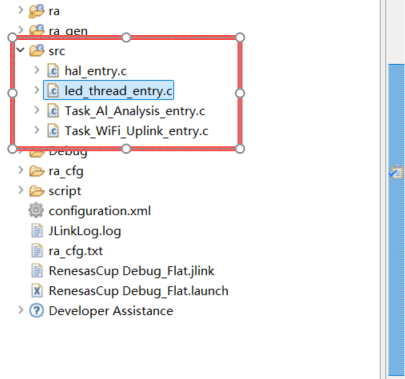The width and height of the screenshot is (405, 379).
Task: Expand hal_entry.c file node
Action: 37,70
